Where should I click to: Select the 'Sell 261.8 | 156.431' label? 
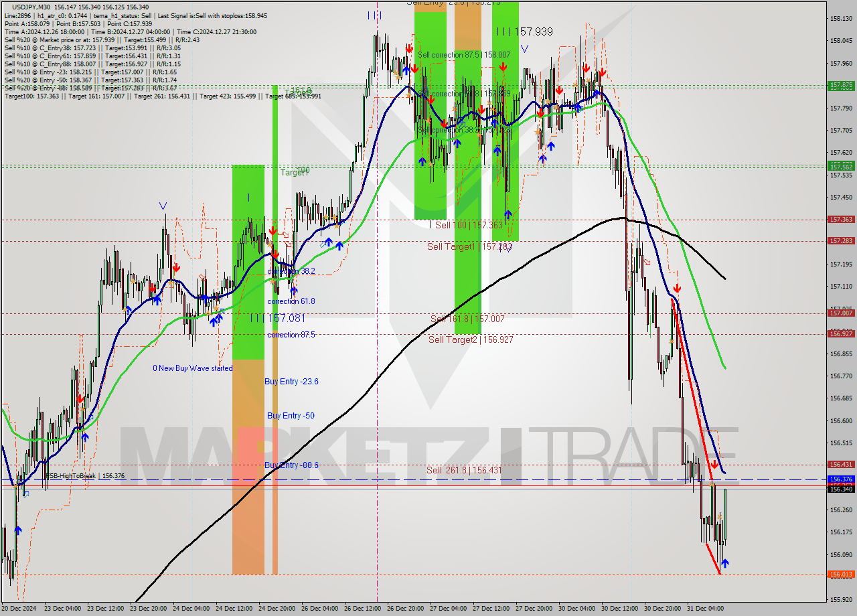tap(464, 471)
